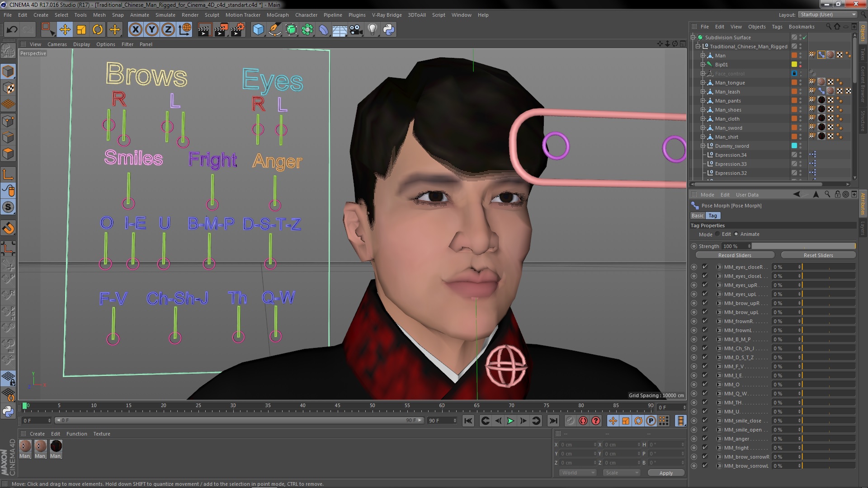This screenshot has height=488, width=868.
Task: Enable Model mode in left toolbar
Action: tap(8, 71)
